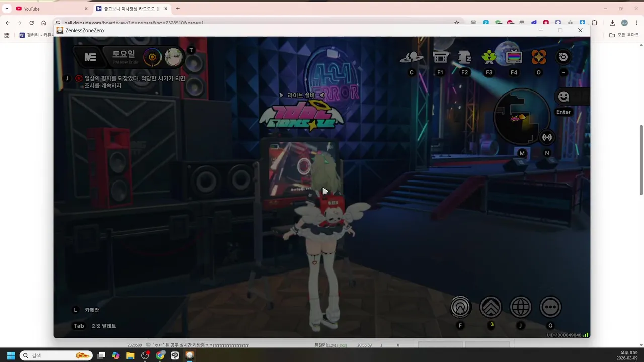Open the 숏컷 팔레트 labeled Tab

103,326
